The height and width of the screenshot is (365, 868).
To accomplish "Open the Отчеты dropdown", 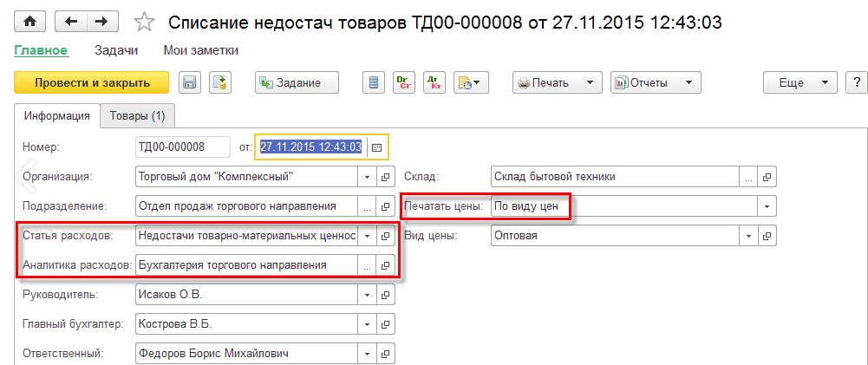I will pyautogui.click(x=688, y=83).
